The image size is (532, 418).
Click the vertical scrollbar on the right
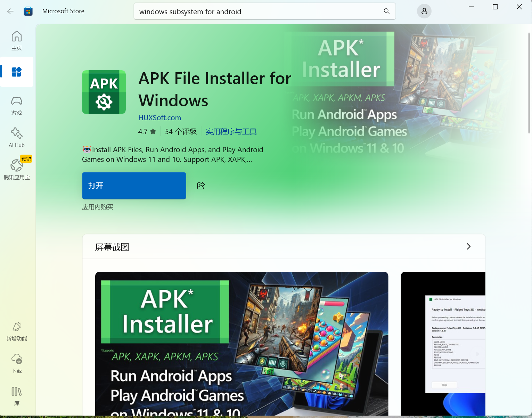(529, 83)
